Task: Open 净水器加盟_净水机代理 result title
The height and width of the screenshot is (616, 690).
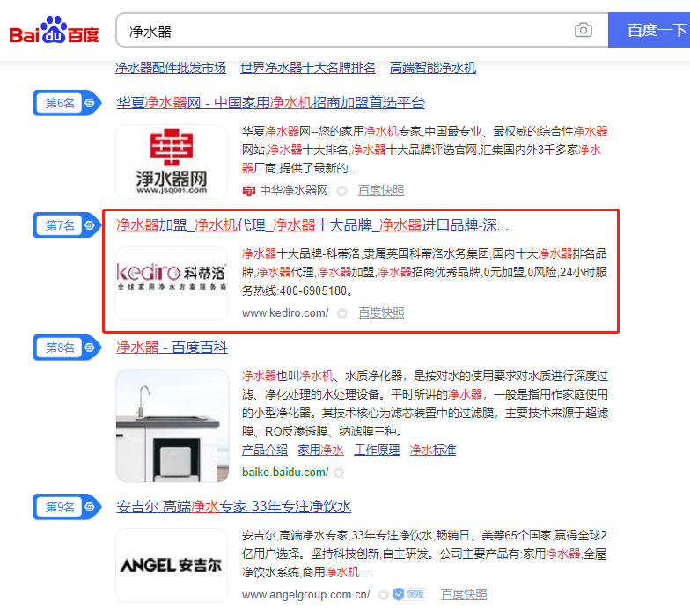Action: click(312, 225)
